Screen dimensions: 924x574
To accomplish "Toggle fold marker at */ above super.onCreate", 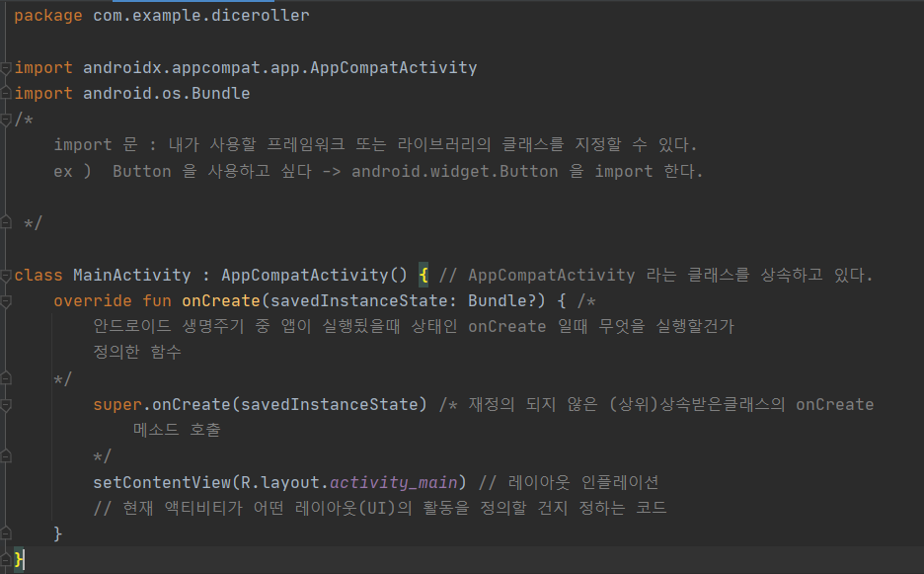I will 6,378.
